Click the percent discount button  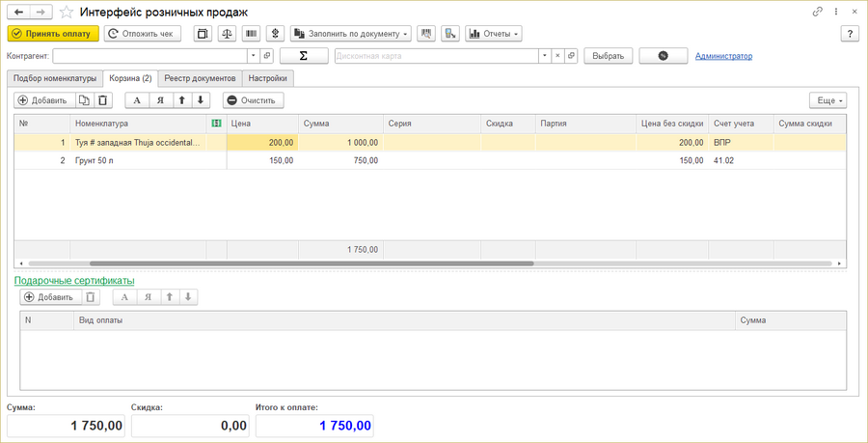click(663, 56)
